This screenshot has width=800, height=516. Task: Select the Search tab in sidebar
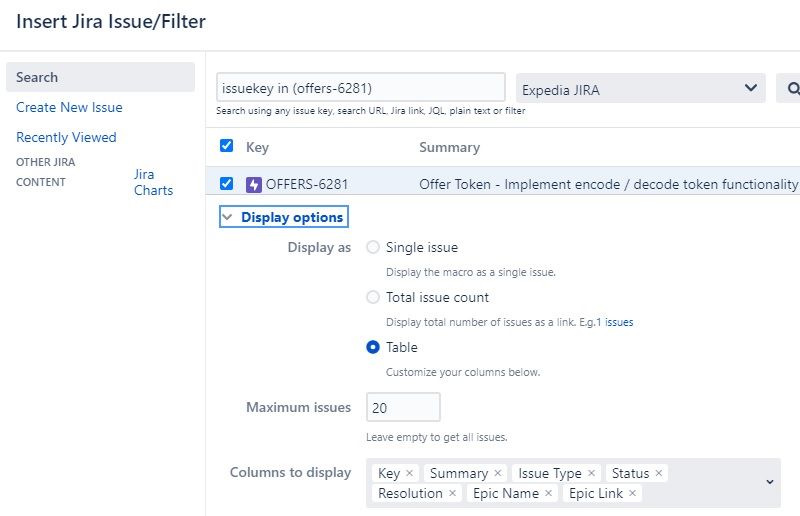point(101,77)
